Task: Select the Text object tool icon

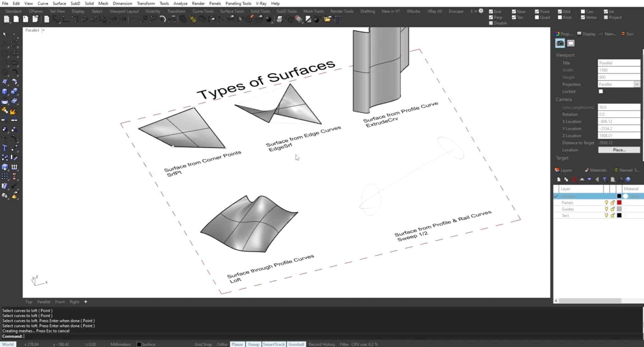Action: (5, 148)
